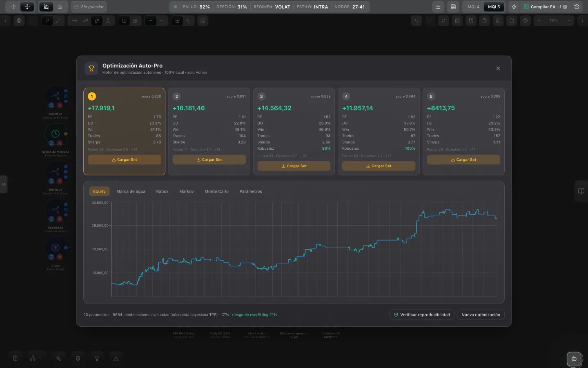588x368 pixels.
Task: Click the trophy icon beside Optimización Auto-Pro
Action: point(91,69)
